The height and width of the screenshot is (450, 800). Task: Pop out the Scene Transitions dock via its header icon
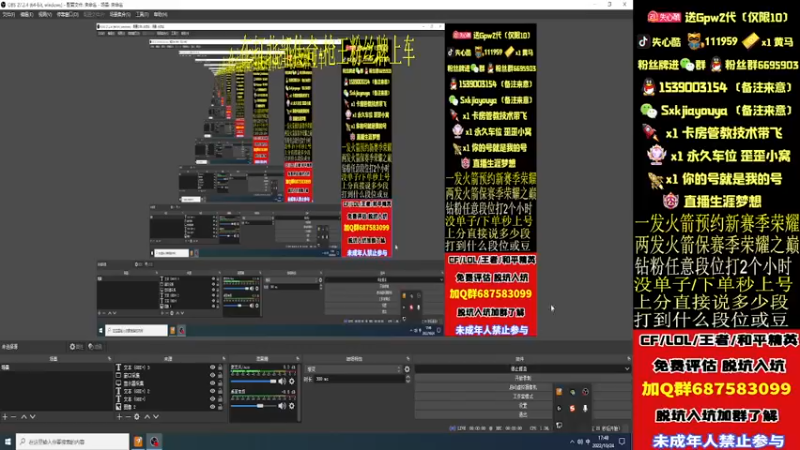[408, 359]
